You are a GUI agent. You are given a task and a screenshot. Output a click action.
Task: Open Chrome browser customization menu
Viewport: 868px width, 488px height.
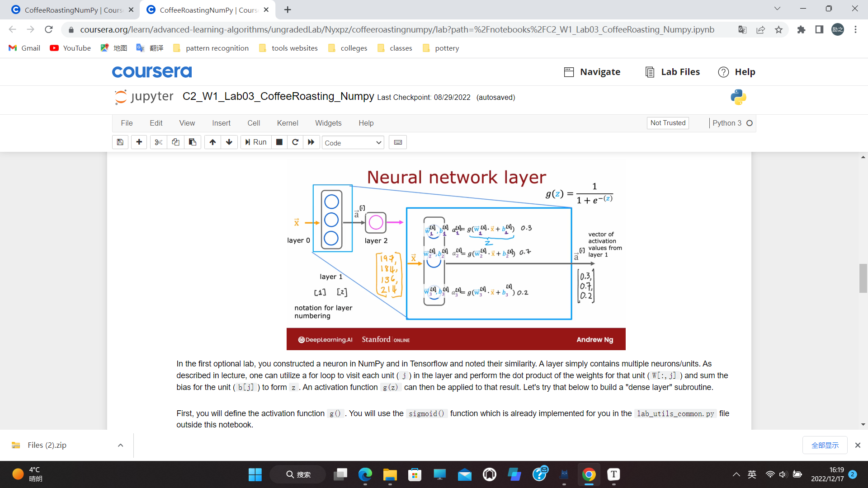click(x=855, y=29)
